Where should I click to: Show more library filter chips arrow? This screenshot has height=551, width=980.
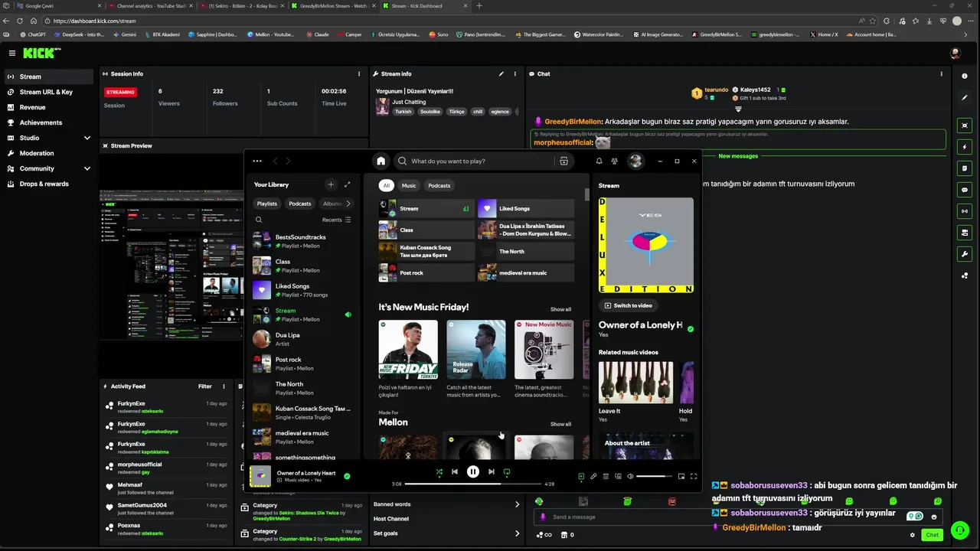pos(348,204)
